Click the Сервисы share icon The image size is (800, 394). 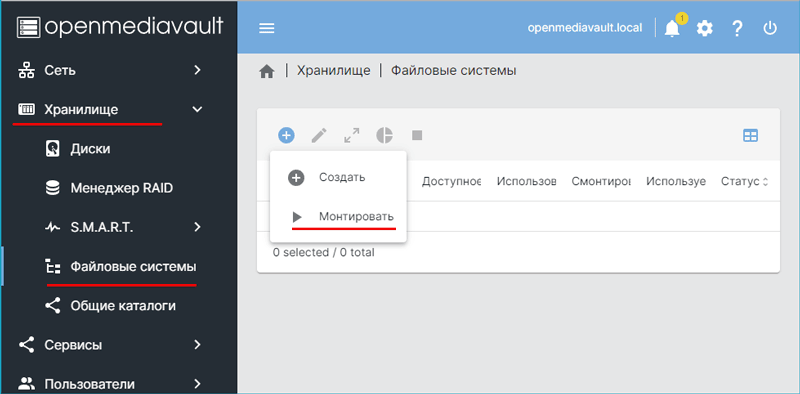26,345
